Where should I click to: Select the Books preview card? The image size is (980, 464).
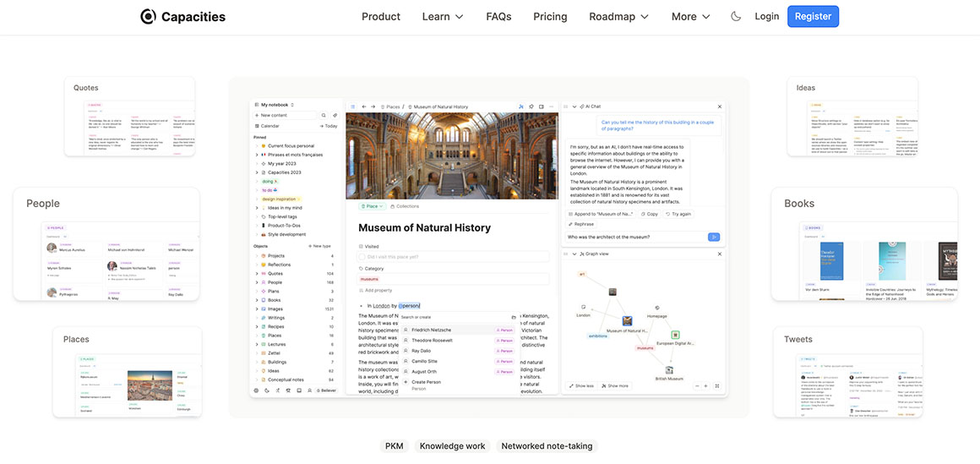pos(863,244)
